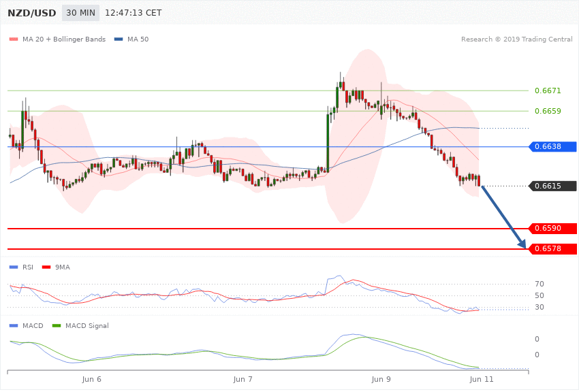Image resolution: width=579 pixels, height=392 pixels.
Task: Click the red 0.6578 support price tag
Action: pyautogui.click(x=553, y=248)
